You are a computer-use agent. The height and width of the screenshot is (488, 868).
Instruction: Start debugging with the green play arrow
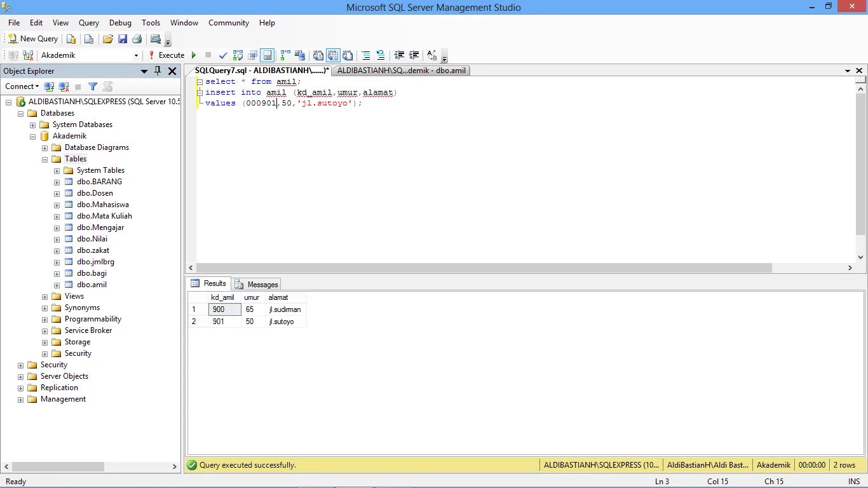tap(194, 55)
